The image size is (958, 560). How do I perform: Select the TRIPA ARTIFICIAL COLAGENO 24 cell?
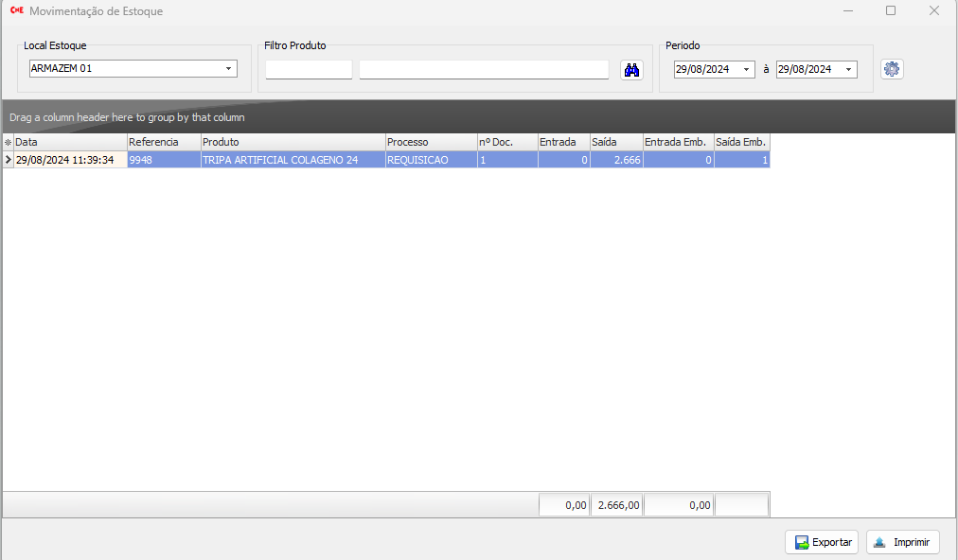[x=293, y=160]
